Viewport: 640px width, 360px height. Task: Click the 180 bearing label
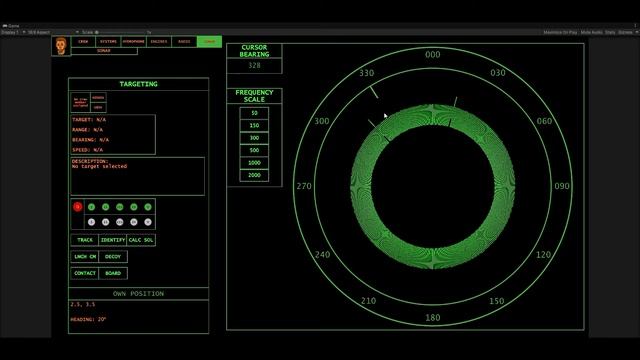click(x=433, y=318)
